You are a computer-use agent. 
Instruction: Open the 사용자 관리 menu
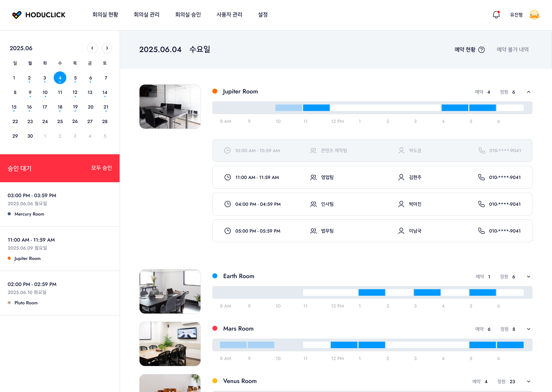(229, 15)
